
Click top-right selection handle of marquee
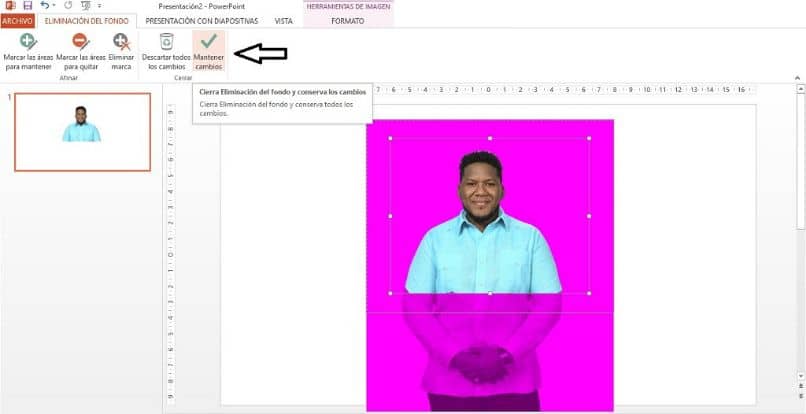point(589,138)
